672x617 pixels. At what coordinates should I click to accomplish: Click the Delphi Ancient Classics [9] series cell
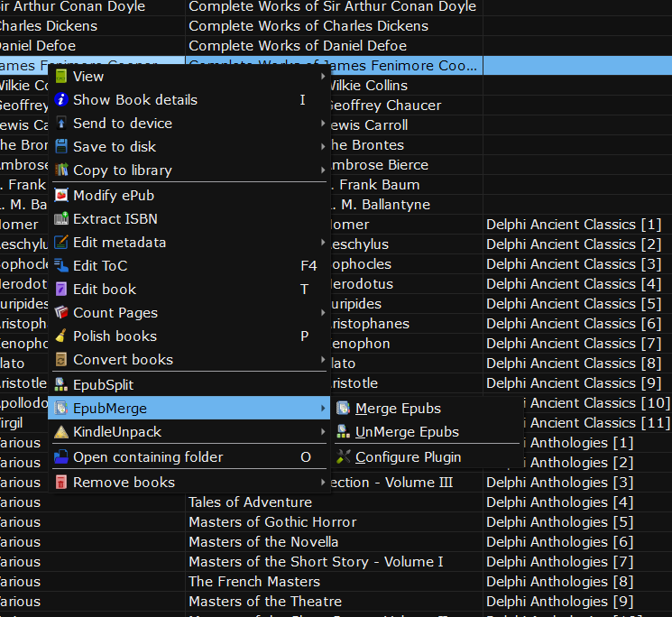click(x=577, y=383)
